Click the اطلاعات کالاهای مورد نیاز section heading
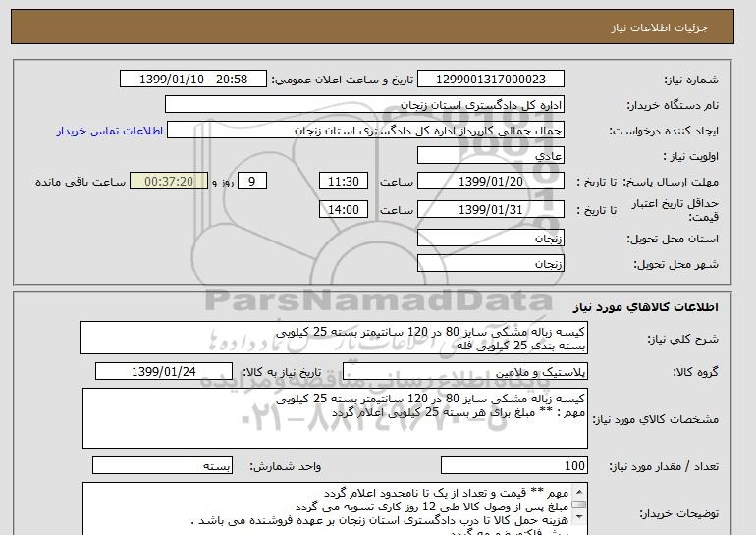The width and height of the screenshot is (756, 535). pyautogui.click(x=645, y=307)
